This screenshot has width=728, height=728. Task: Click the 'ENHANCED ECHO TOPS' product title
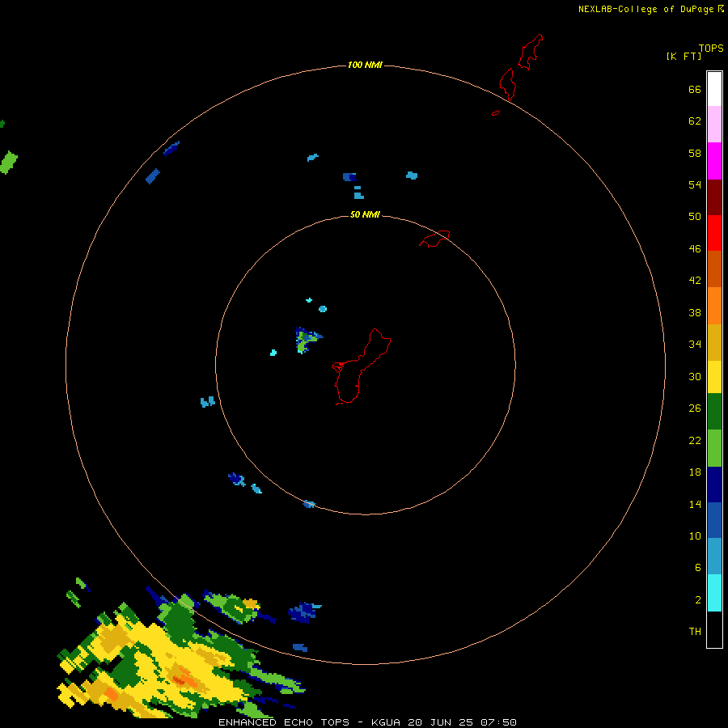pos(284,722)
